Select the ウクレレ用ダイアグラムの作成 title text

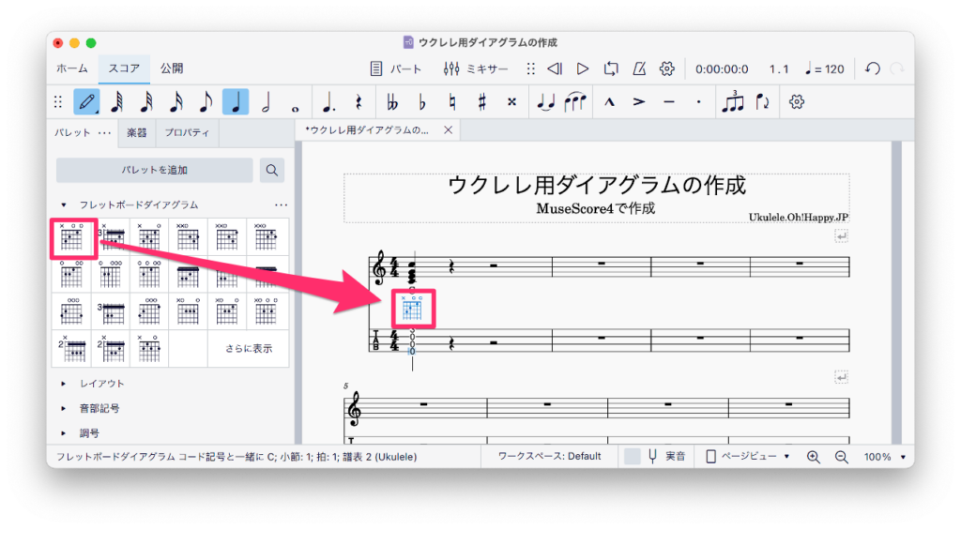pyautogui.click(x=596, y=185)
